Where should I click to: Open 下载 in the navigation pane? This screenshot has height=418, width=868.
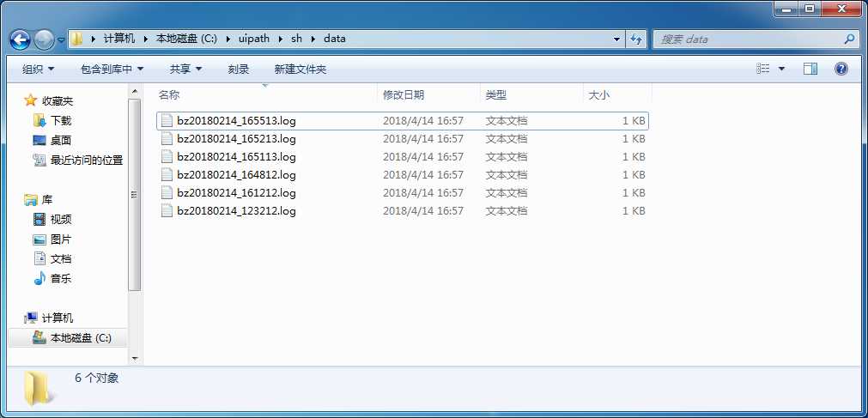[52, 121]
